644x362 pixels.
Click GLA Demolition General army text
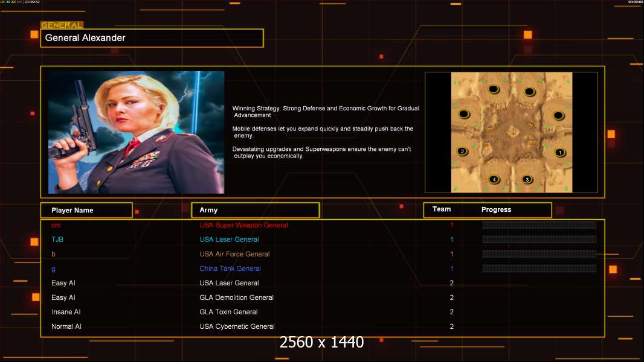tap(237, 297)
